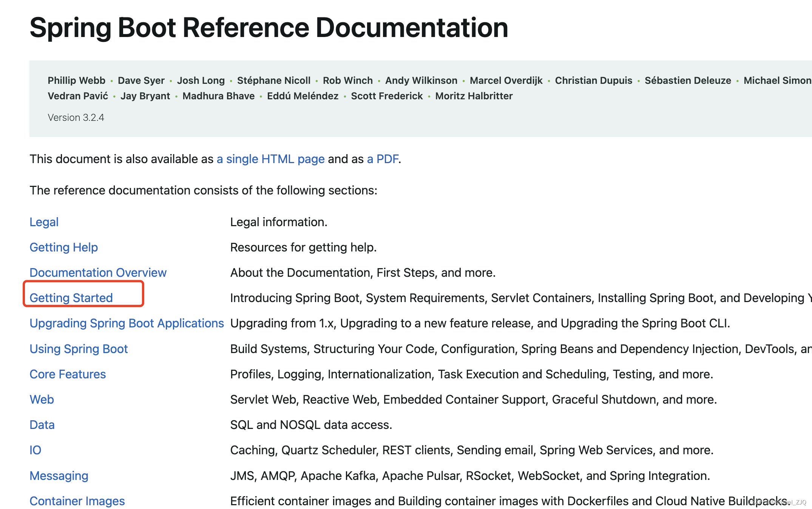Click author name Dave Syer
812x509 pixels.
click(141, 80)
